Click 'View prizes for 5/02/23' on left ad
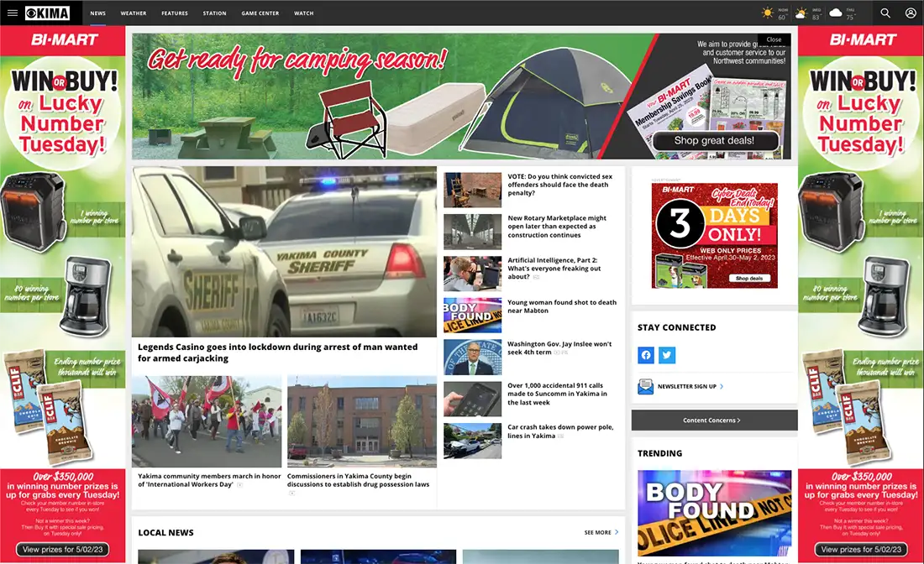The width and height of the screenshot is (924, 564). click(x=62, y=549)
